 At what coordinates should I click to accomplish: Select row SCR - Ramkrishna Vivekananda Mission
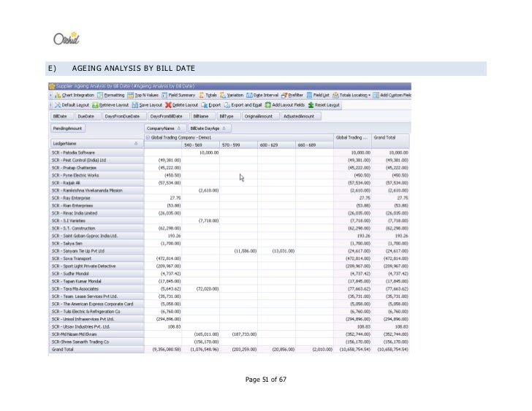coord(96,191)
